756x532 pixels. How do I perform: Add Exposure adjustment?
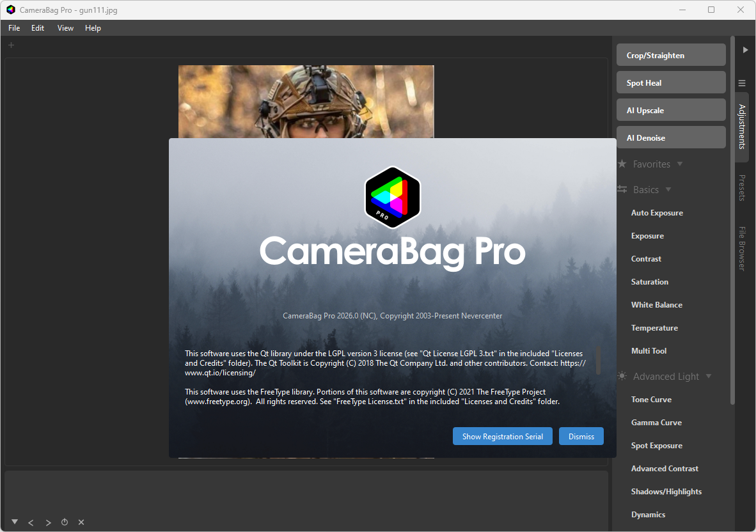pyautogui.click(x=647, y=236)
